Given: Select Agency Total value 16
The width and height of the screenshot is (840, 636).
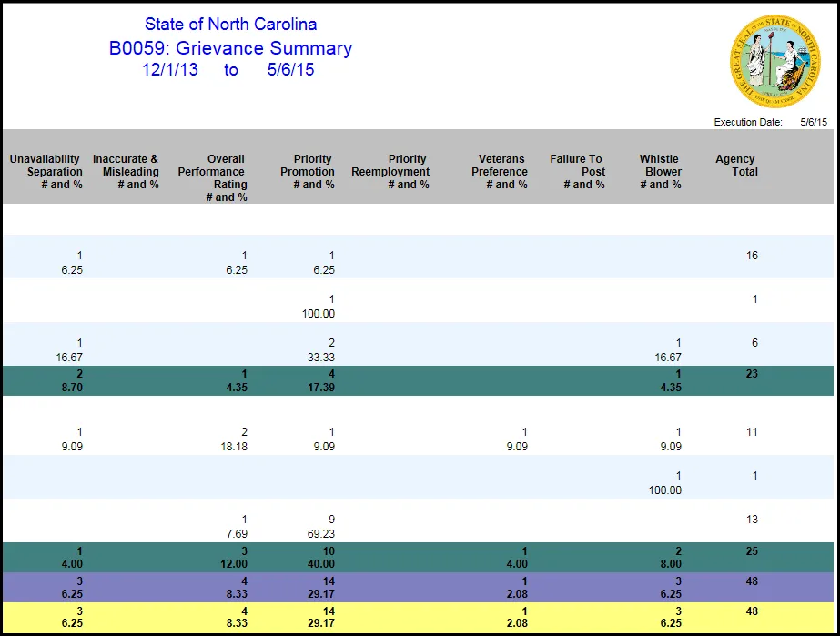Looking at the screenshot, I should click(x=752, y=256).
